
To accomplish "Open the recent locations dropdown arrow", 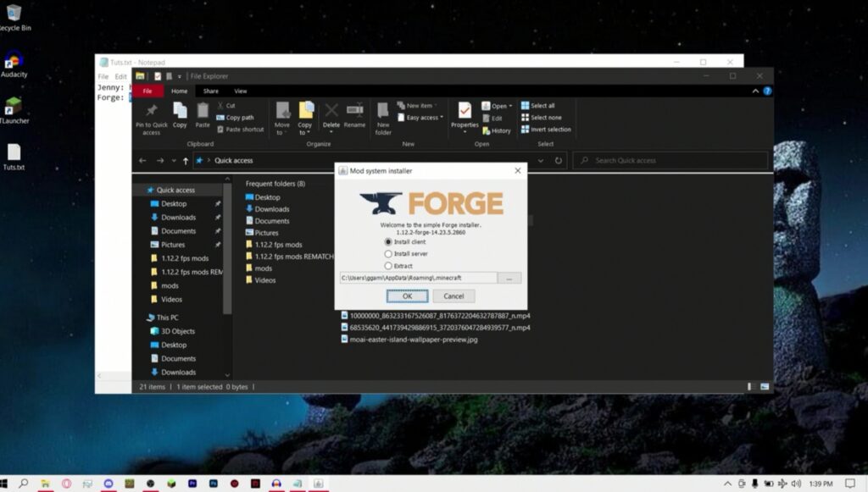I will [x=173, y=161].
